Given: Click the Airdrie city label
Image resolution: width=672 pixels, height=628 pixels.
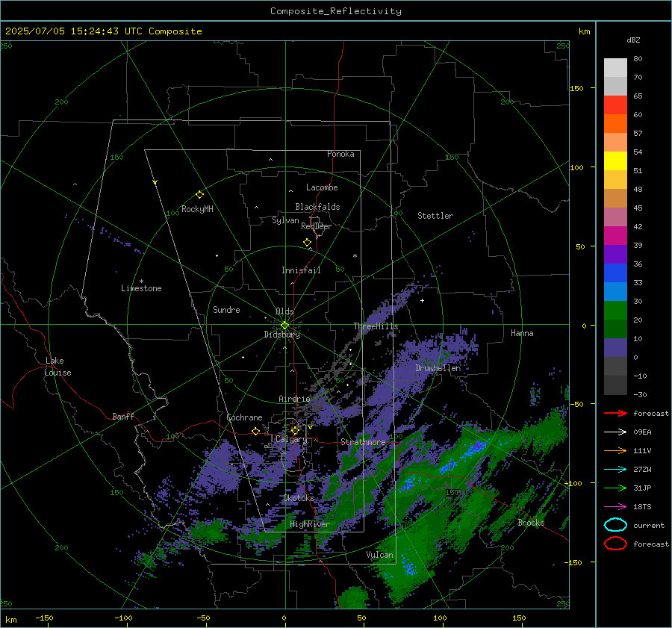Looking at the screenshot, I should point(294,399).
